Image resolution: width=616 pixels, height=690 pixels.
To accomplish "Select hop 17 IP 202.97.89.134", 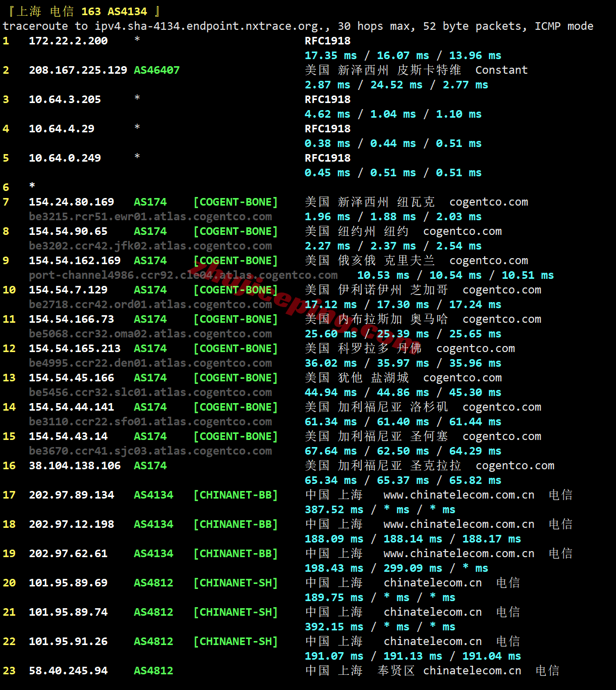I will (x=71, y=495).
